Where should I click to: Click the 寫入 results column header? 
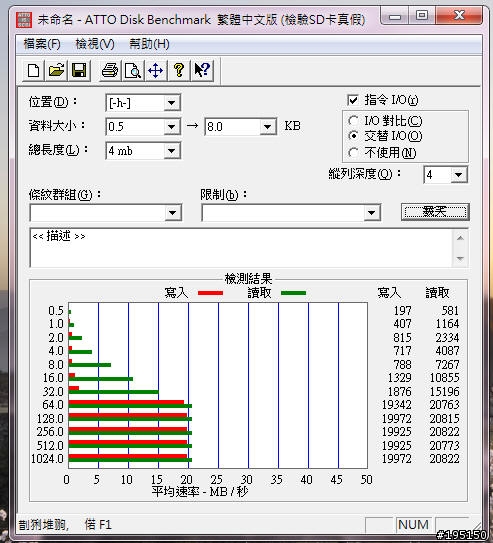pyautogui.click(x=389, y=293)
